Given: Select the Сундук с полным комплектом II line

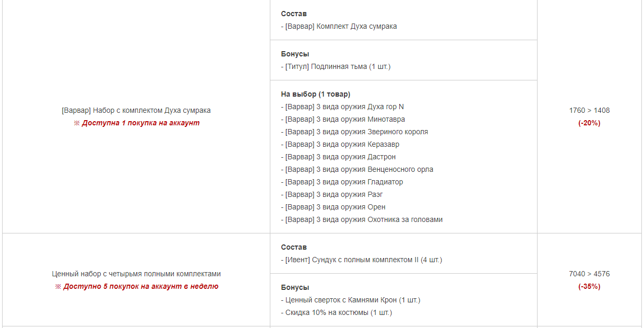Looking at the screenshot, I should [x=361, y=260].
